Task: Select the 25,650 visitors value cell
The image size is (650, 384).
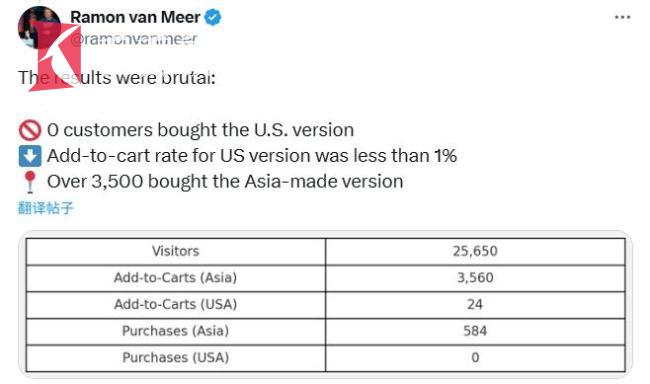Action: click(475, 251)
